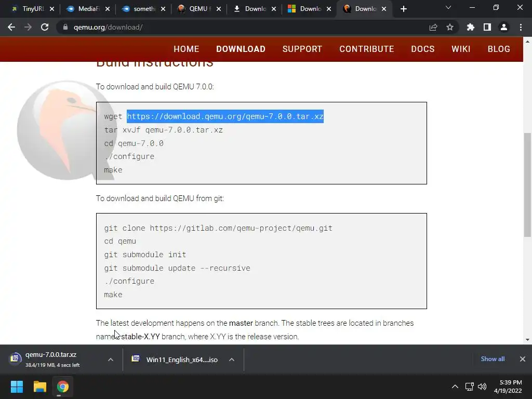532x399 pixels.
Task: Open the network tray icon
Action: (x=470, y=387)
